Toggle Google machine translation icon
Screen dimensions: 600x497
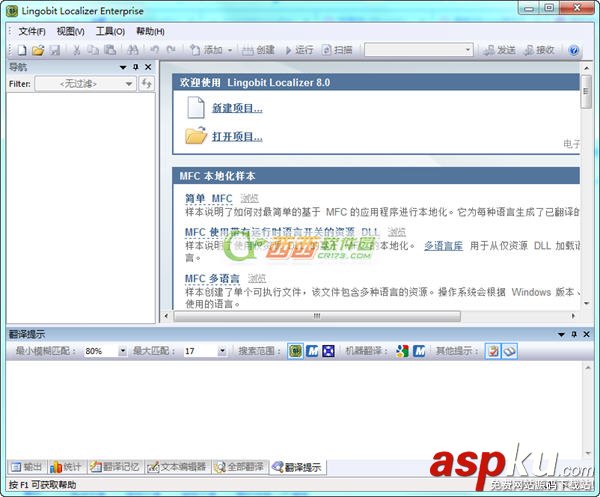[402, 351]
